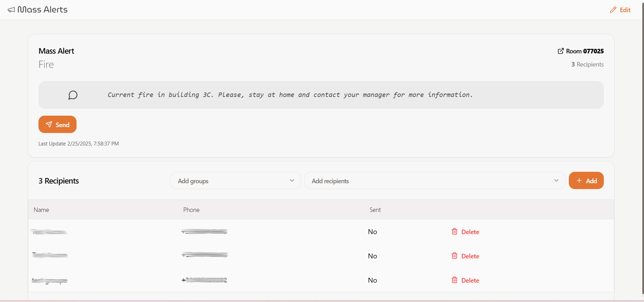Click the fire alert message text box
The height and width of the screenshot is (302, 644).
[321, 95]
